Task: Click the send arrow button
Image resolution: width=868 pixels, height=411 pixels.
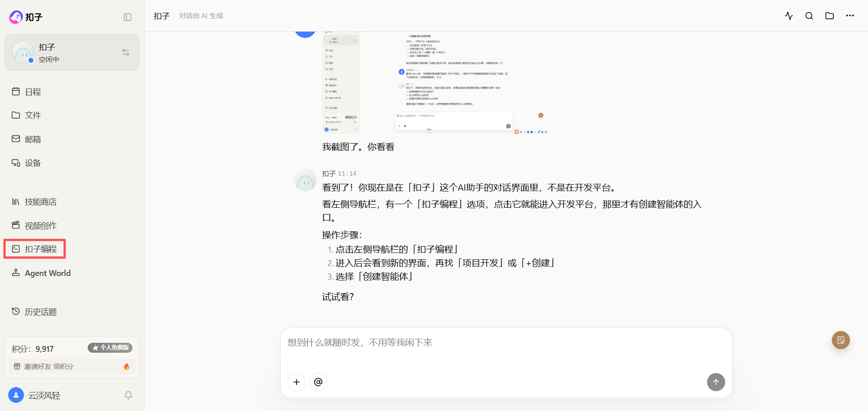Action: [x=716, y=382]
